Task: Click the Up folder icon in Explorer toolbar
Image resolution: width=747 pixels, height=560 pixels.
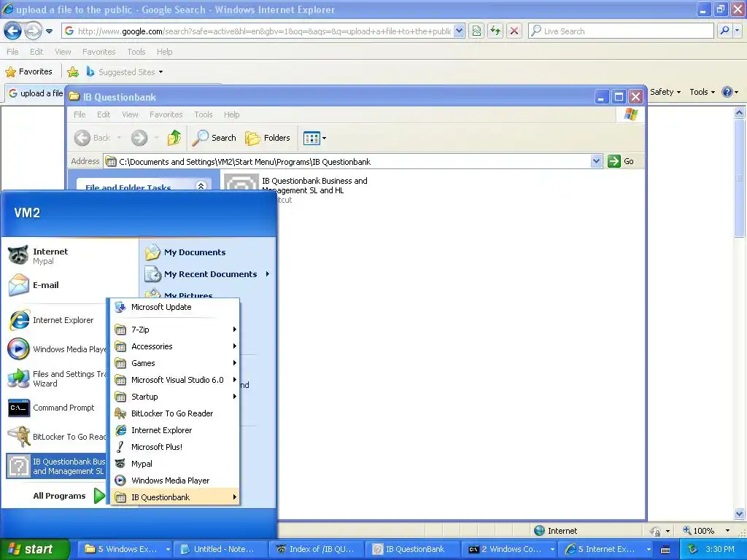Action: (x=174, y=138)
